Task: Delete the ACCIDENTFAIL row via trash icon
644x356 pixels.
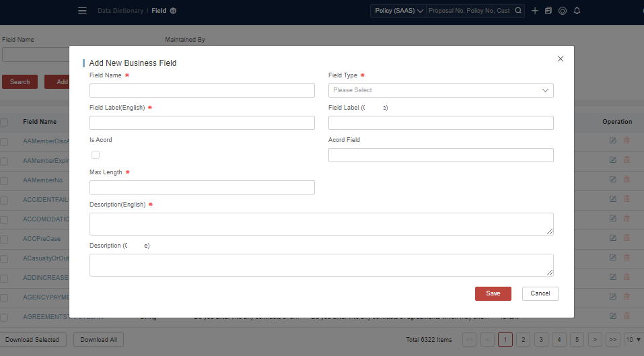Action: tap(627, 199)
